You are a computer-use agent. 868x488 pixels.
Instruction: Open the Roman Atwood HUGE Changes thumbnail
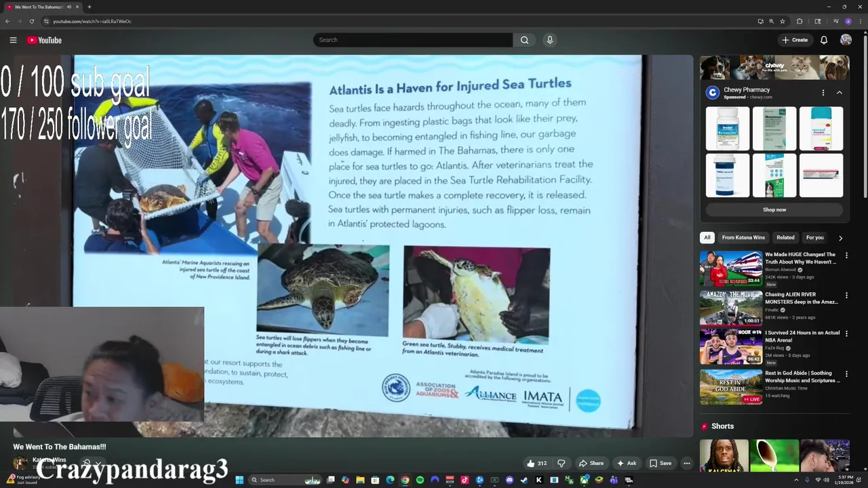coord(731,268)
